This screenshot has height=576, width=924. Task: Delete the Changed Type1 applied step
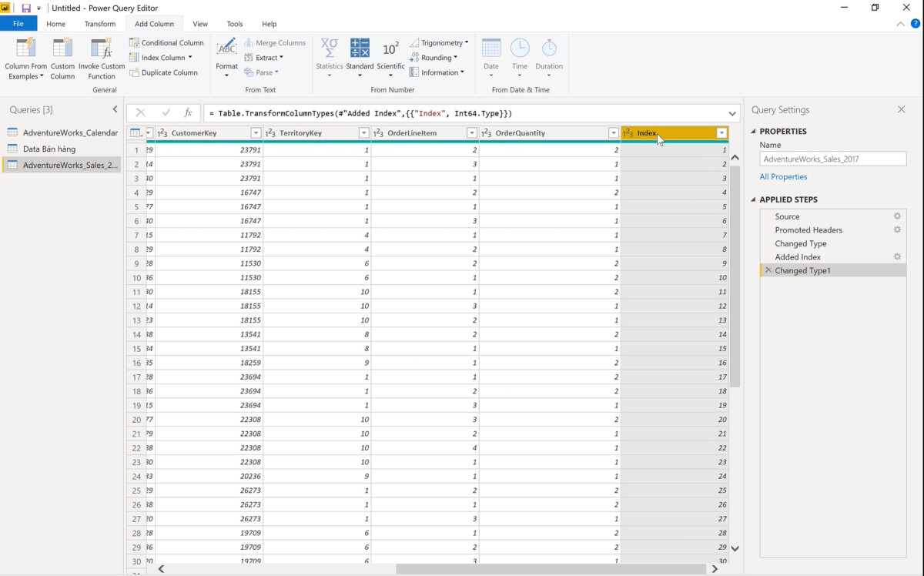tap(767, 270)
